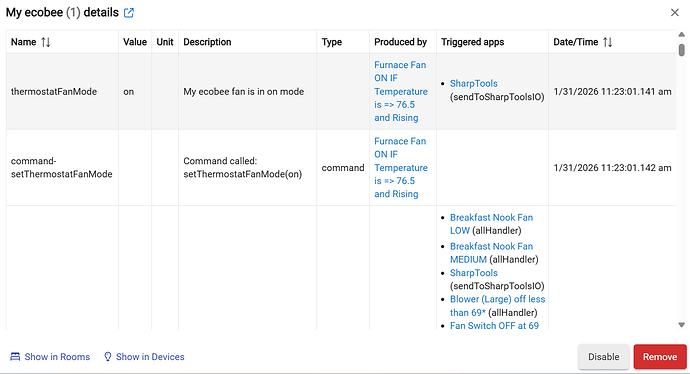Close the My ecobee details dialog
690x374 pixels.
click(675, 12)
